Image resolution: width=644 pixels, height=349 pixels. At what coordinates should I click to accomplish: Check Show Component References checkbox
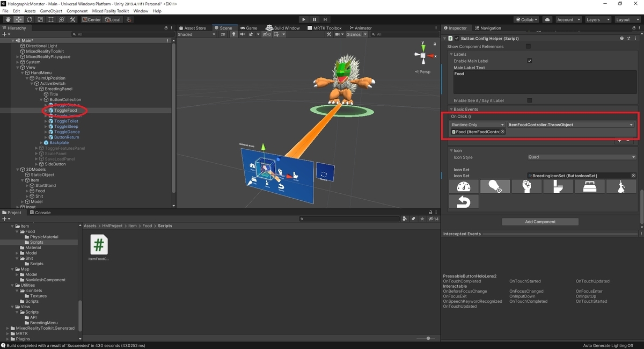[529, 47]
